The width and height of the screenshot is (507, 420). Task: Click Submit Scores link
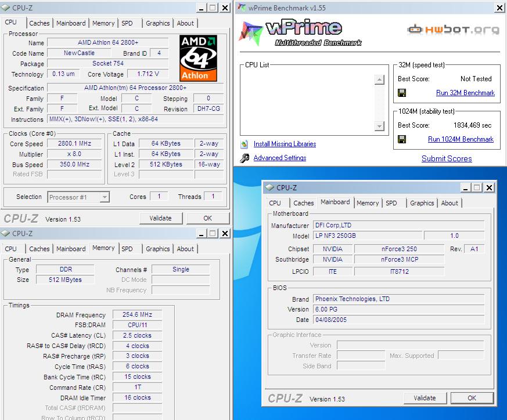(x=447, y=158)
